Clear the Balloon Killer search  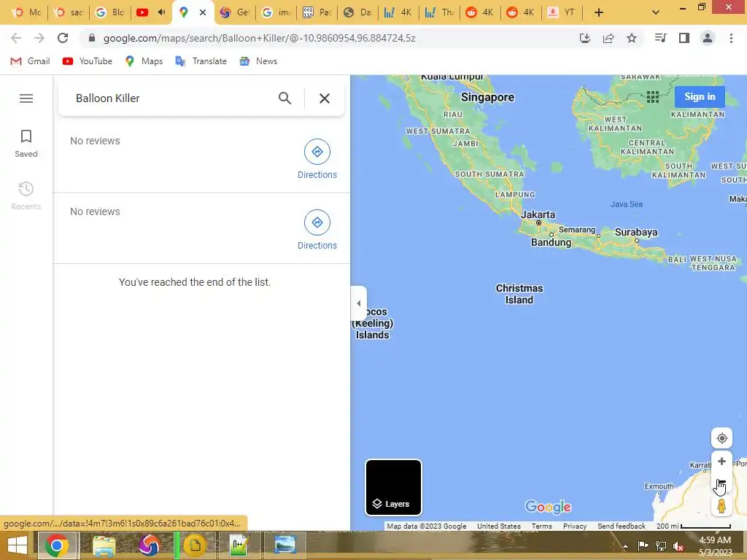click(x=325, y=98)
